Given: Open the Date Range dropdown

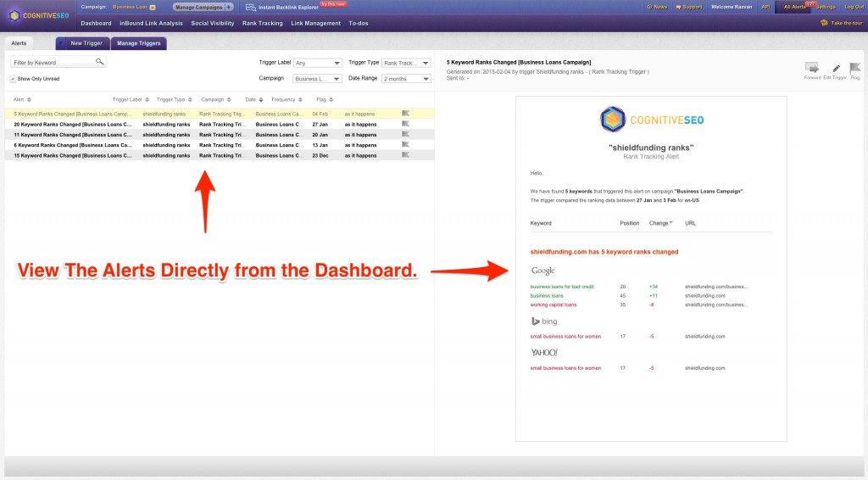Looking at the screenshot, I should pyautogui.click(x=406, y=78).
